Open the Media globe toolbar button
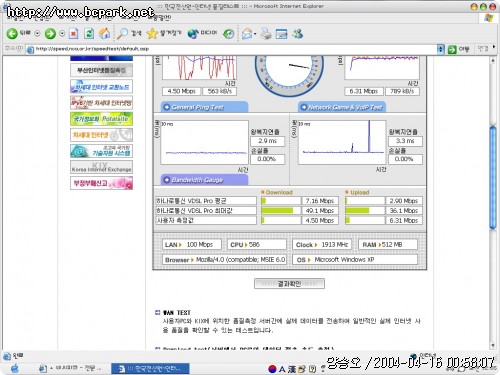Image resolution: width=500 pixels, height=375 pixels. coord(202,33)
